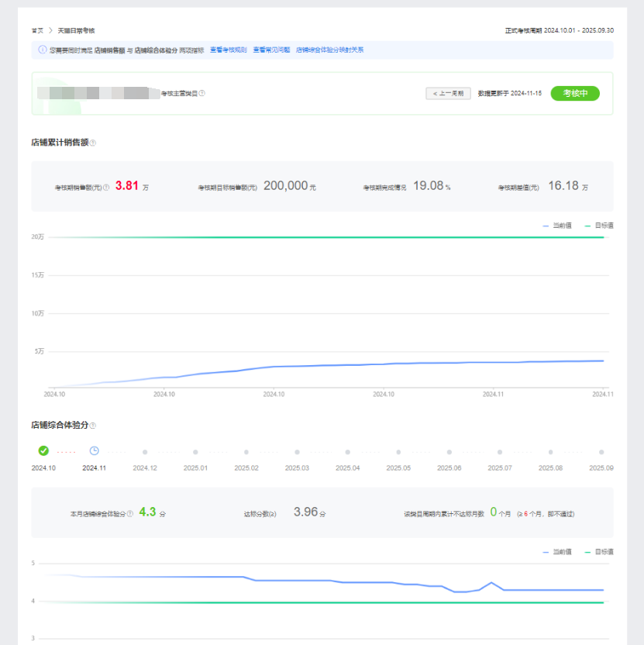Toggle 目标值 legend in the sales chart
Screen dimensions: 644x645
598,225
